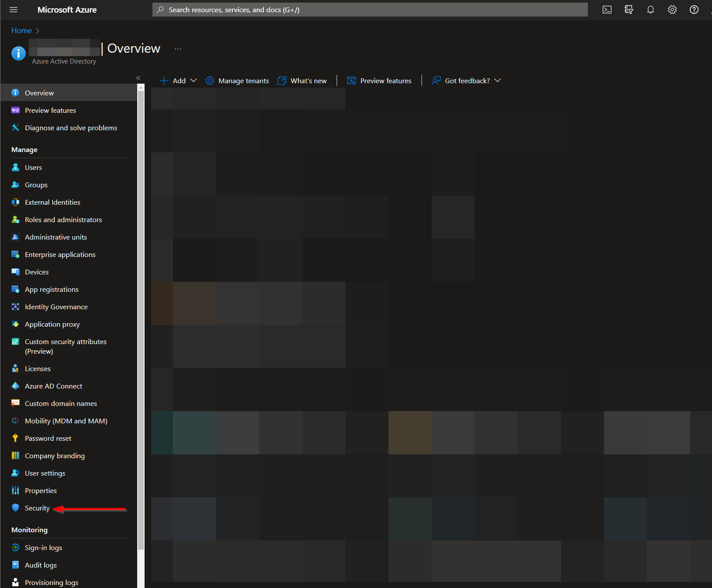712x588 pixels.
Task: Open the help question mark icon
Action: coord(694,10)
